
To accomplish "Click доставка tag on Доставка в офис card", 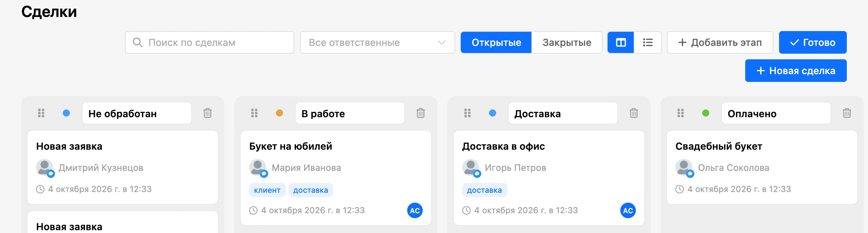I will point(484,190).
